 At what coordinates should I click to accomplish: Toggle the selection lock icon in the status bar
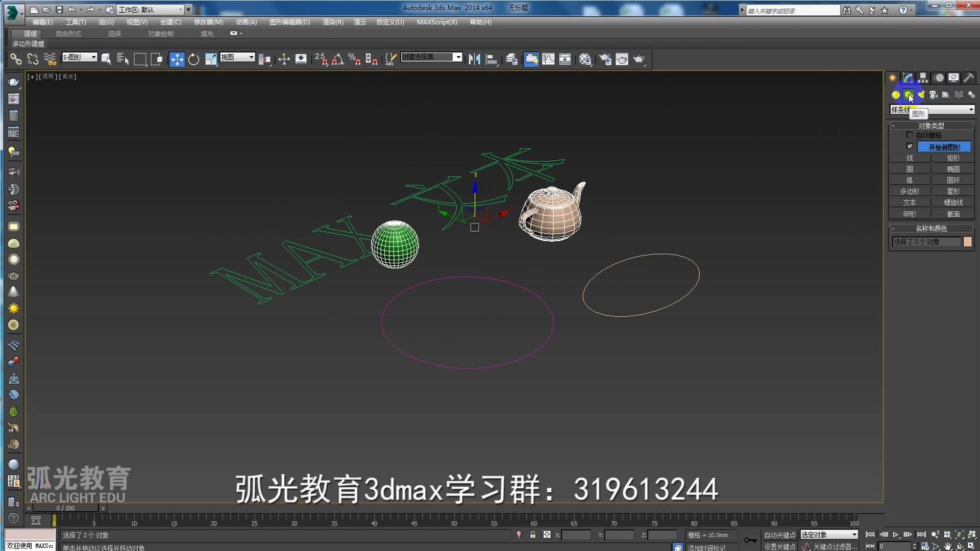pyautogui.click(x=533, y=535)
